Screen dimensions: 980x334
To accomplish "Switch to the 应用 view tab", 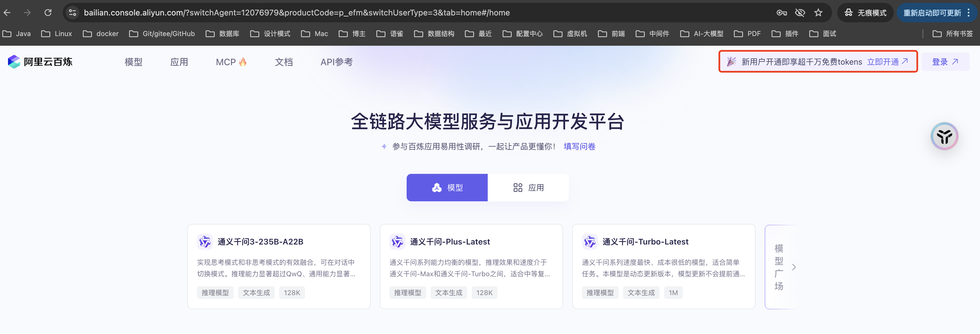I will click(529, 187).
